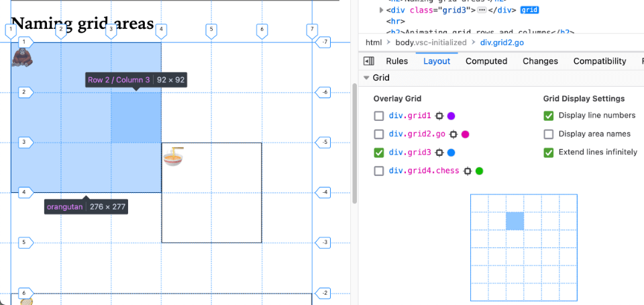Click the noodle bowl emoji in the page

point(173,157)
